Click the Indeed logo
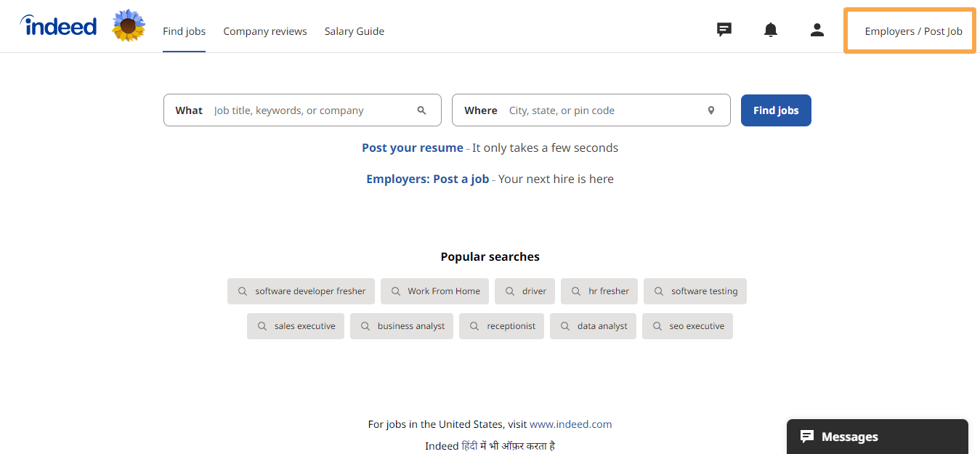The height and width of the screenshot is (454, 980). coord(59,27)
